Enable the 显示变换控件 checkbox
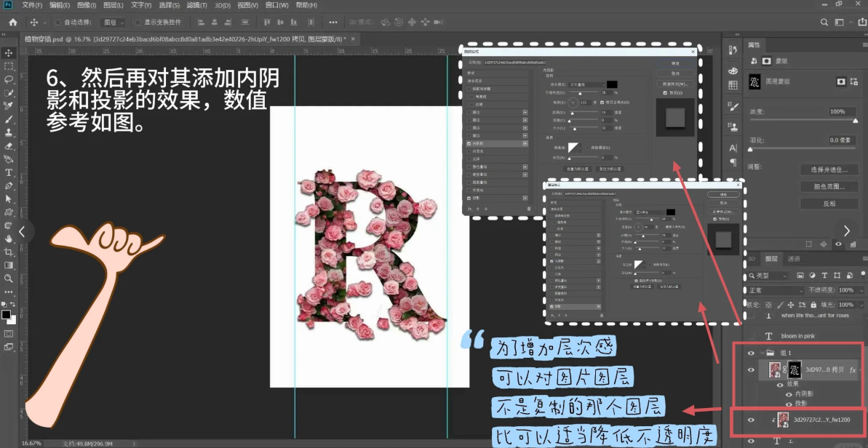 [138, 23]
